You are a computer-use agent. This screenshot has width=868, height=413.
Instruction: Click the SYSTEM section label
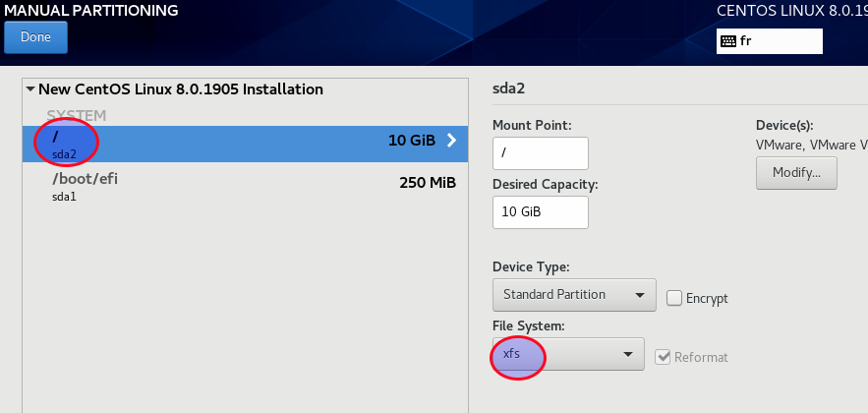click(x=77, y=116)
